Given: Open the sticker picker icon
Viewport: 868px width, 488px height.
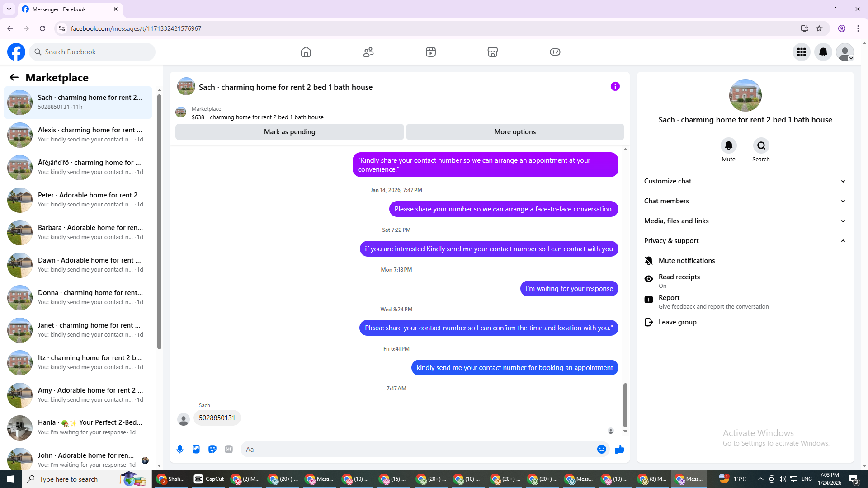Looking at the screenshot, I should tap(212, 449).
